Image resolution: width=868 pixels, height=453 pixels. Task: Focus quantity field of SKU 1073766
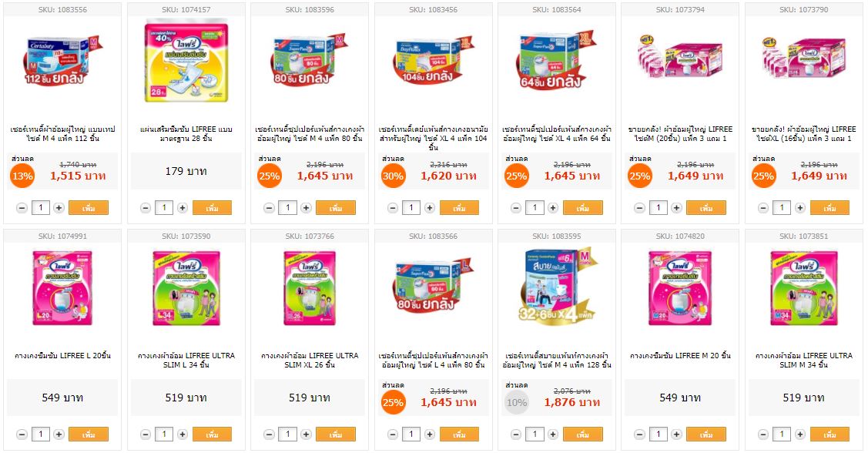[x=287, y=435]
